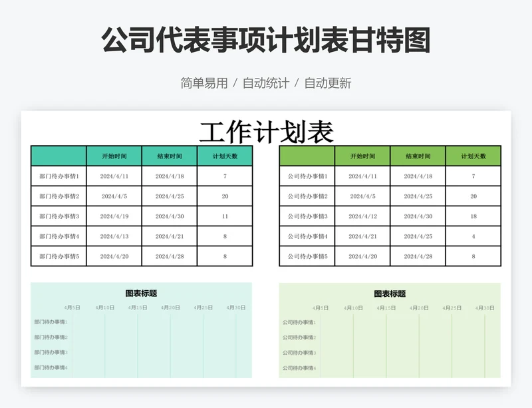Click table cell 公司待办事情3
This screenshot has width=532, height=408.
307,216
